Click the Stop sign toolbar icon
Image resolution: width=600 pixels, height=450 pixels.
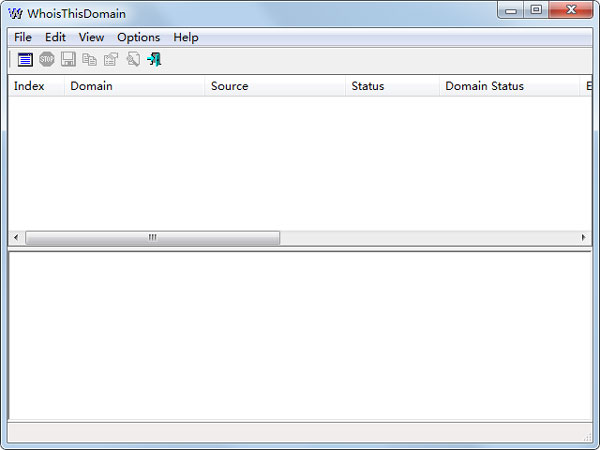tap(47, 59)
